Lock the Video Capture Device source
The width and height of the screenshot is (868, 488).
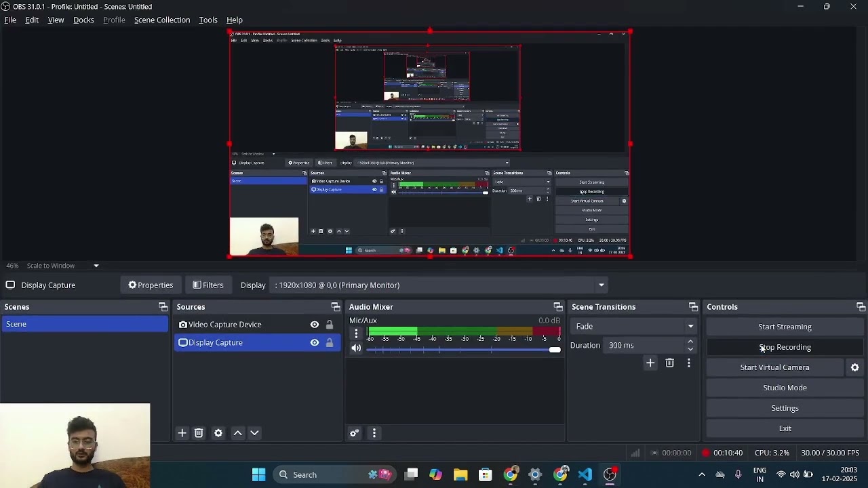[330, 325]
